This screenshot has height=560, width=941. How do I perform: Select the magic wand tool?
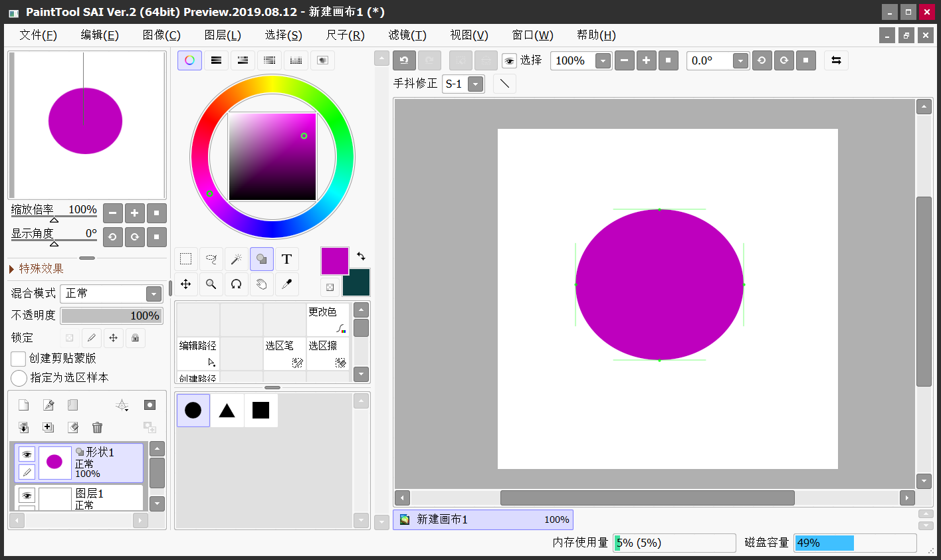pyautogui.click(x=237, y=259)
